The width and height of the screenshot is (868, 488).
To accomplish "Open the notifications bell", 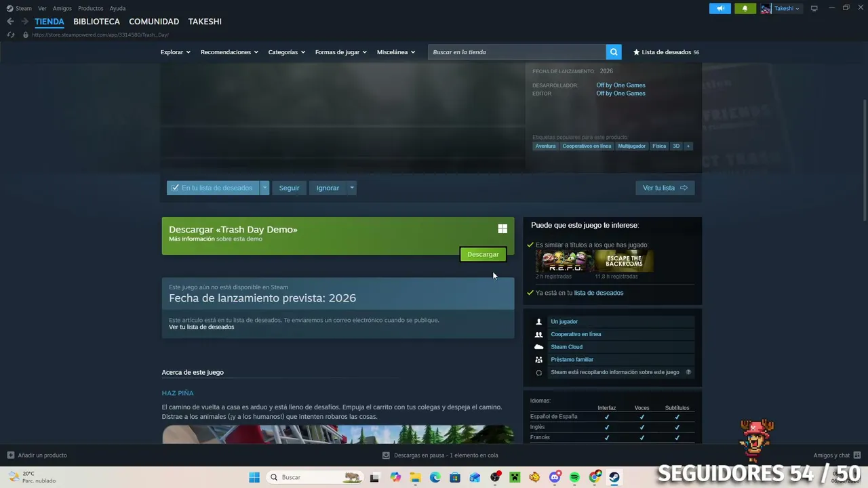I will (x=745, y=8).
